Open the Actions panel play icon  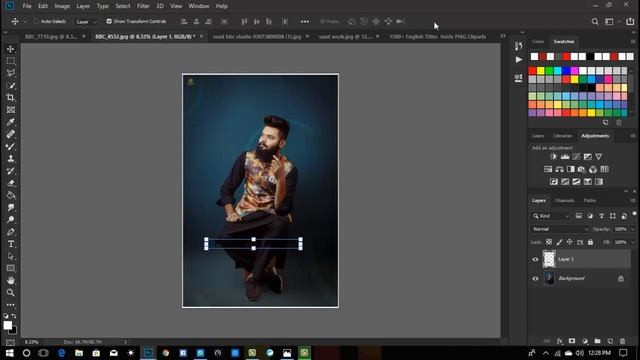click(x=518, y=60)
